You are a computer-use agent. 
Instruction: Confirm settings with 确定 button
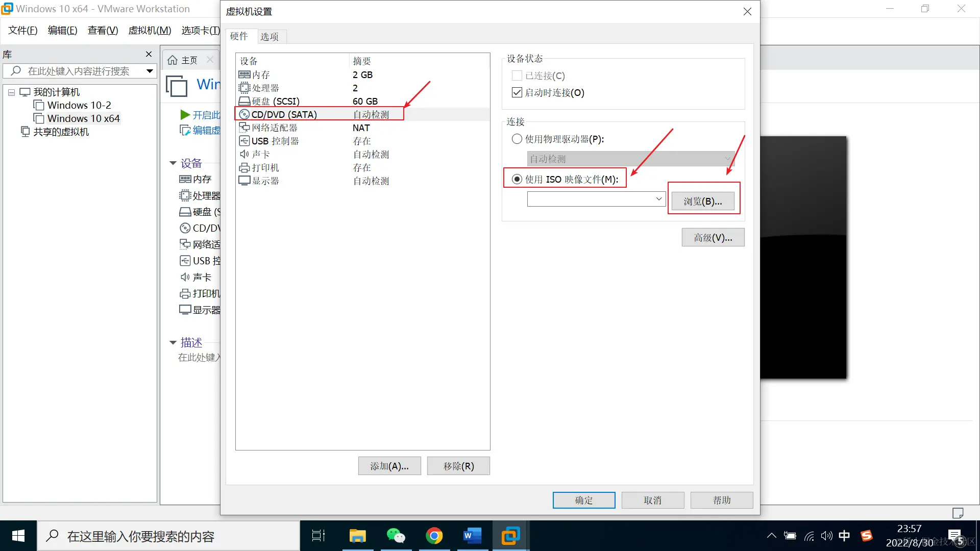pyautogui.click(x=584, y=500)
